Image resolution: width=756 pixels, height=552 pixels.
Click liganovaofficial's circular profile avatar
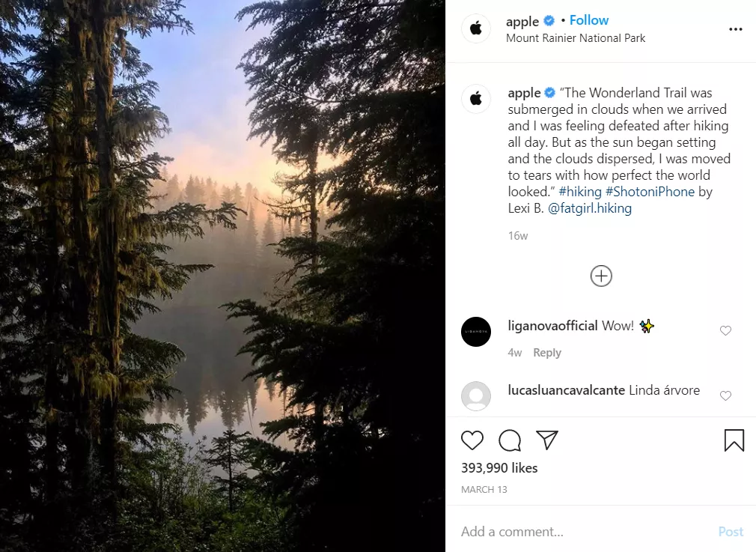click(476, 332)
